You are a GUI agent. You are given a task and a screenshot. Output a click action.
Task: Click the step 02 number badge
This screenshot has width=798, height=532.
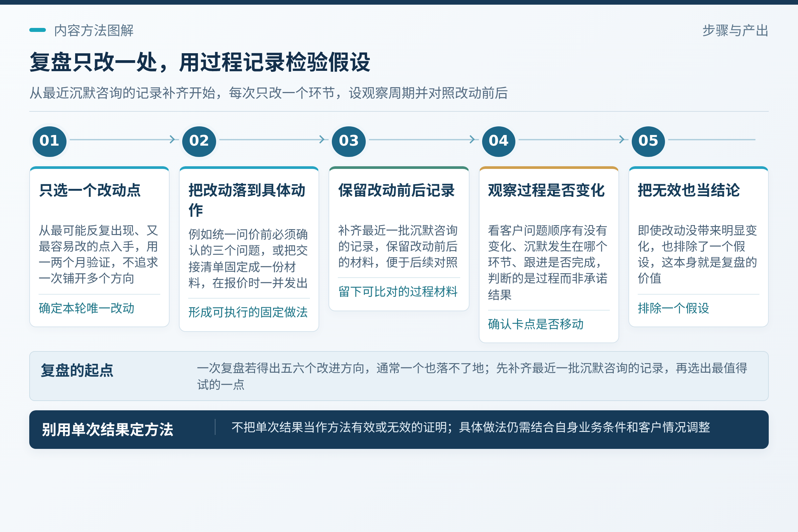tap(199, 141)
